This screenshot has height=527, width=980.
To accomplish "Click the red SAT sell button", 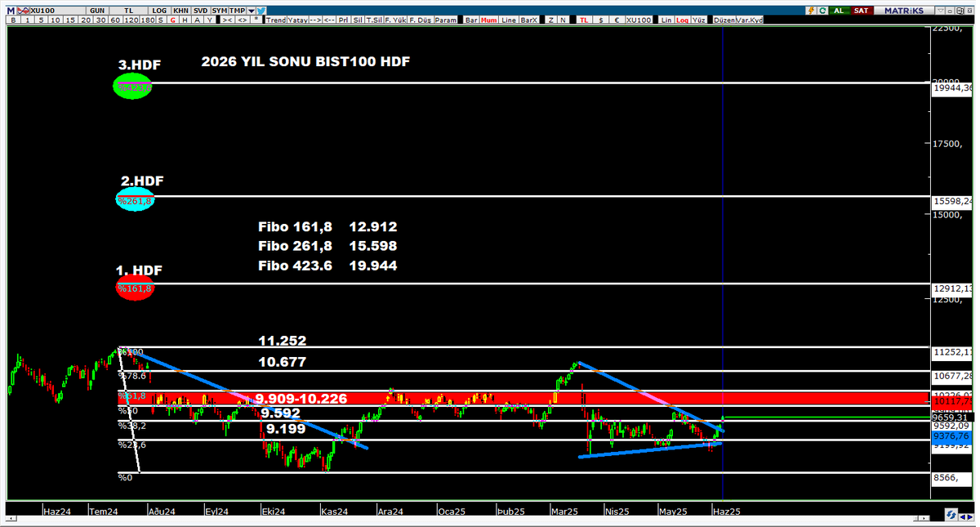I will click(861, 10).
